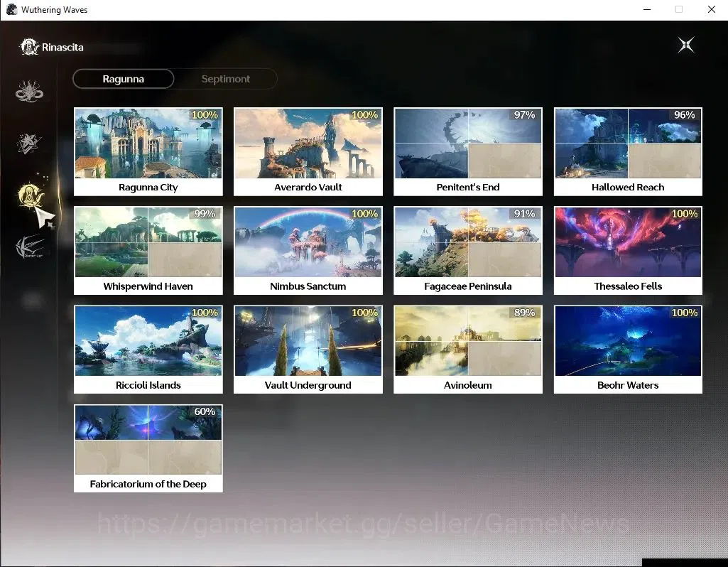
Task: Click the Rinascita region title text
Action: point(63,48)
